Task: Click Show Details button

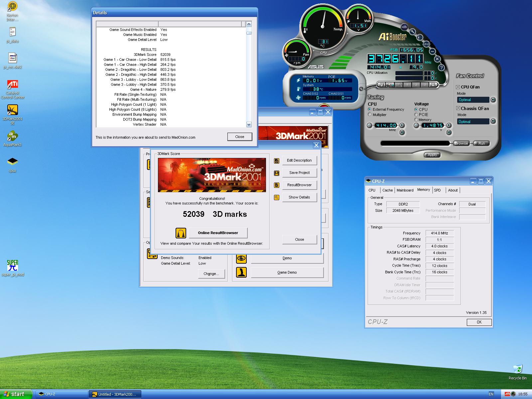Action: pos(299,197)
